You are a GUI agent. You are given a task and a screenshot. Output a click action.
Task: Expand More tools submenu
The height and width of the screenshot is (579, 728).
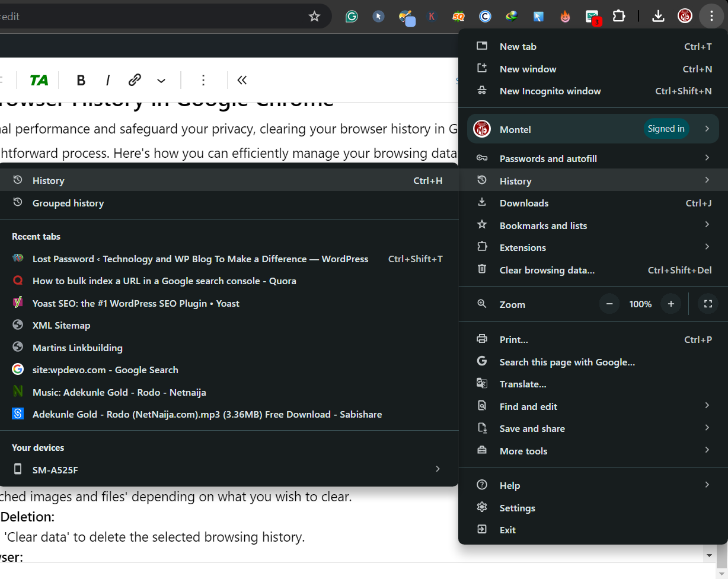[x=593, y=451]
